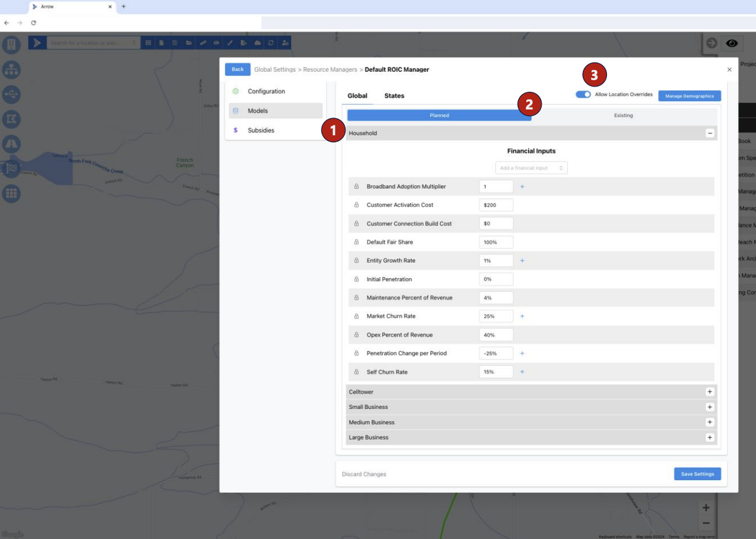Click the cloud toolbar icon

(x=257, y=43)
